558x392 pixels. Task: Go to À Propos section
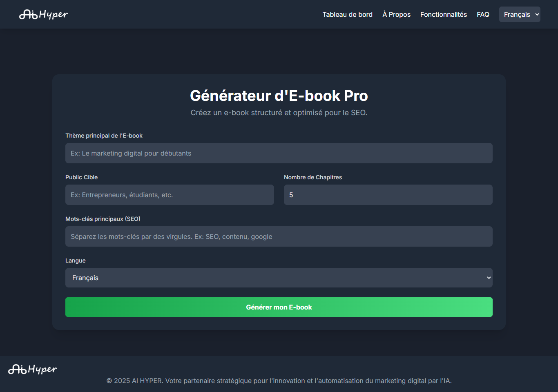396,14
